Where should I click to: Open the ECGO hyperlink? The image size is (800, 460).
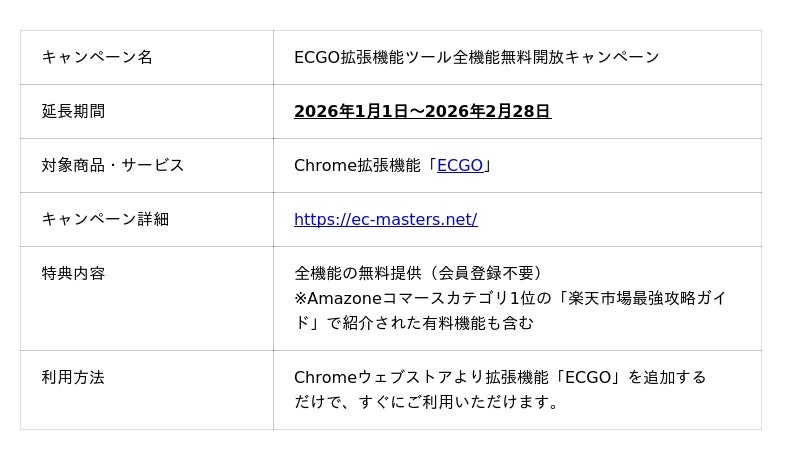pyautogui.click(x=459, y=166)
